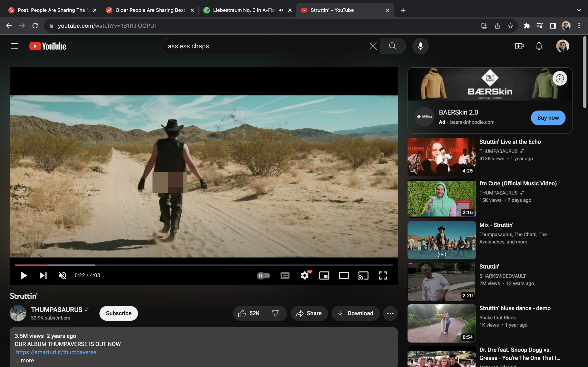The width and height of the screenshot is (588, 367).
Task: Open the I'm Cute music video thumbnail
Action: click(441, 198)
